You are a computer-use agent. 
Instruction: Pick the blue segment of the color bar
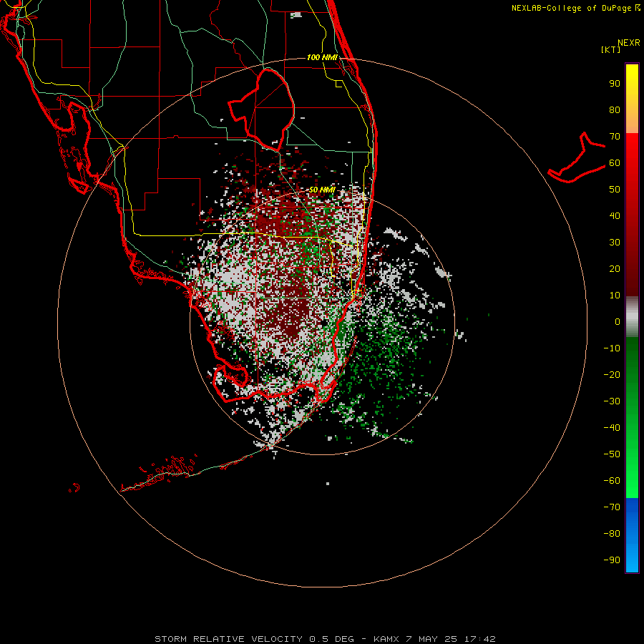coord(632,535)
